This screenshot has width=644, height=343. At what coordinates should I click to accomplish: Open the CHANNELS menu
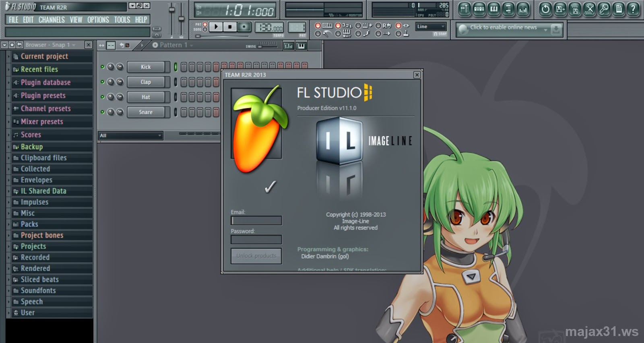click(x=52, y=20)
